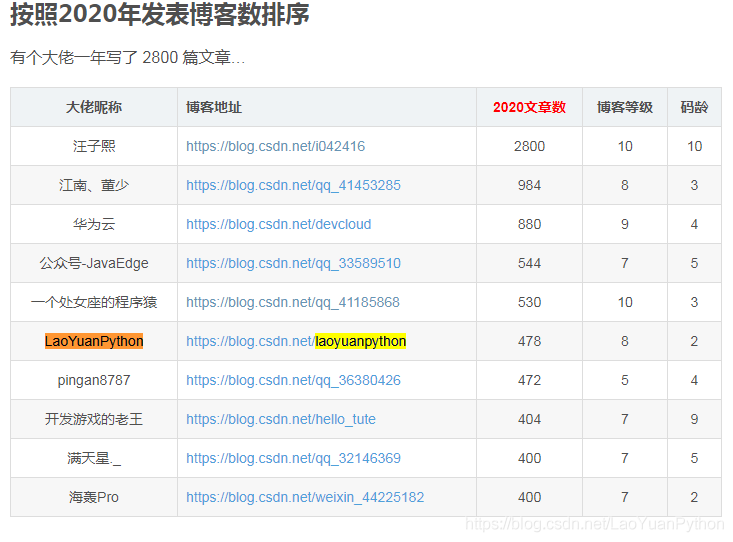This screenshot has width=733, height=542.
Task: Click the article count 478
Action: (529, 341)
